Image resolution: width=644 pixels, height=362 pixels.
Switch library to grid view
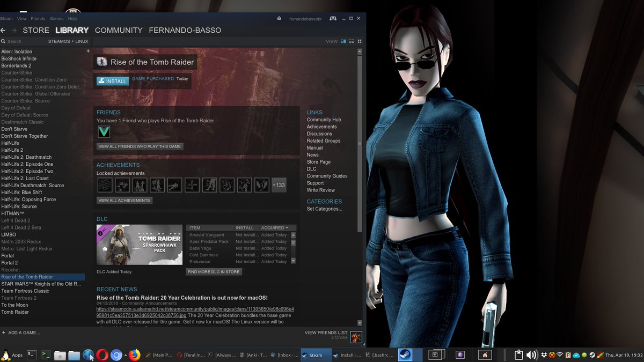360,41
